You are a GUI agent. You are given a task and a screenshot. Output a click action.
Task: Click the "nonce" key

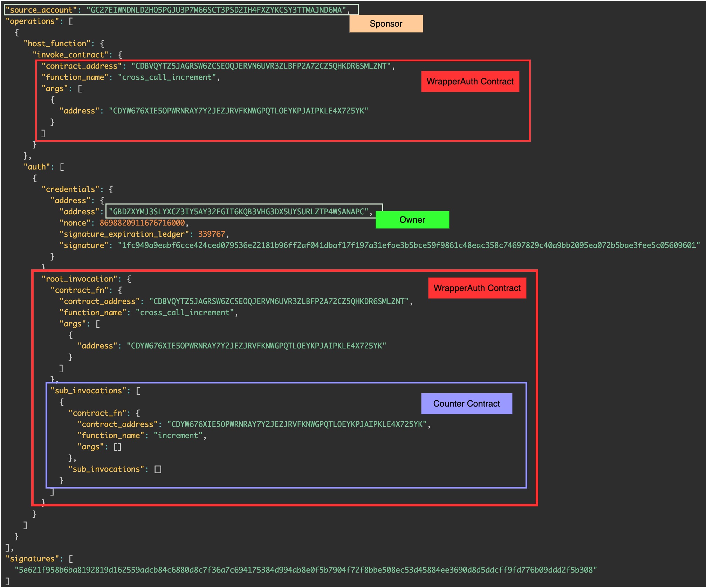coord(75,223)
